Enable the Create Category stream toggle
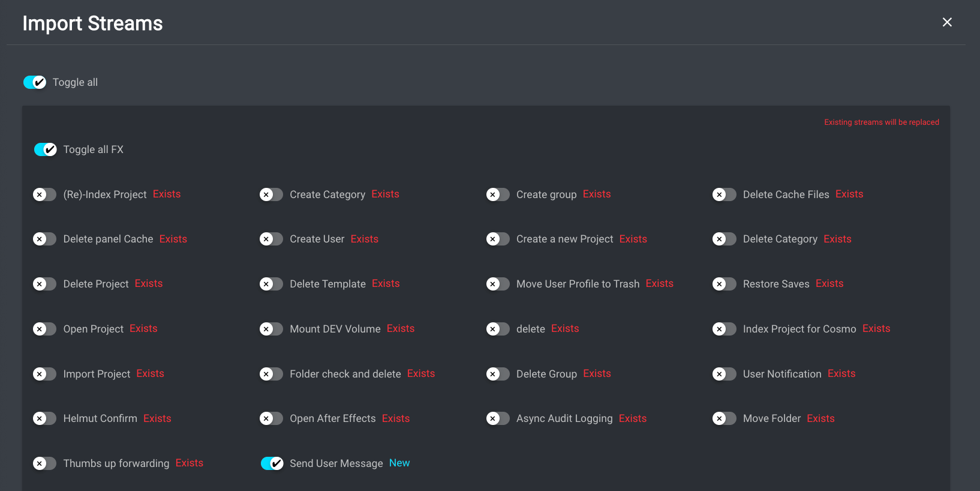Image resolution: width=980 pixels, height=491 pixels. (x=271, y=194)
